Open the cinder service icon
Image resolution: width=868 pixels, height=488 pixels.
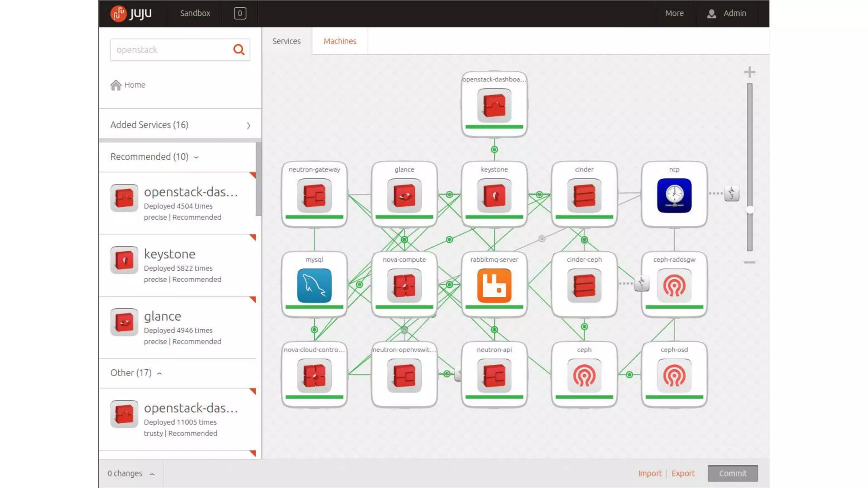coord(584,195)
